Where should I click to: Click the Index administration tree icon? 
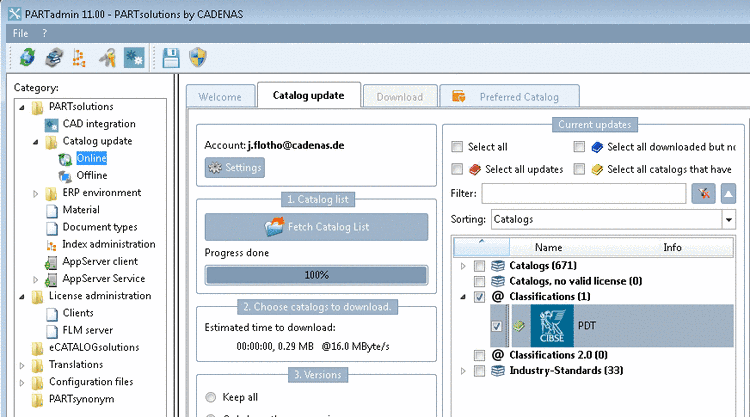click(x=52, y=245)
